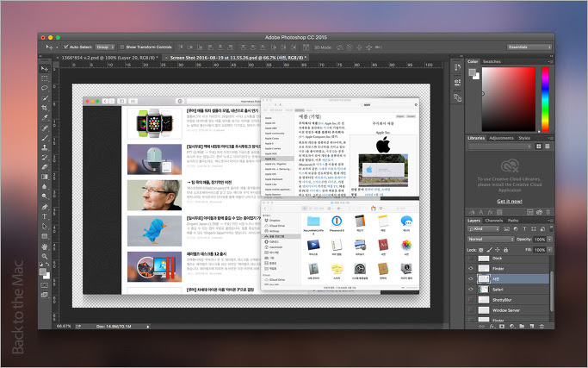Filter layers by type layers (T icon)
This screenshot has height=368, width=588.
pos(524,228)
